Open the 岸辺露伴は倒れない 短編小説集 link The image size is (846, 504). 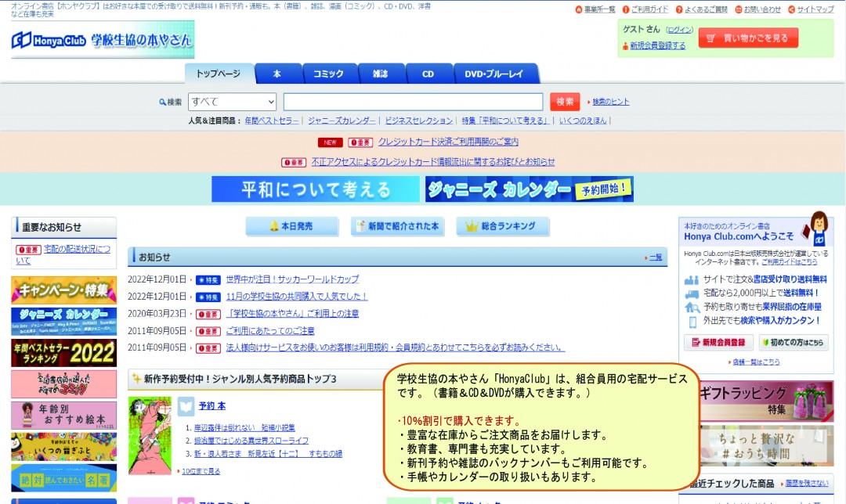tap(244, 427)
